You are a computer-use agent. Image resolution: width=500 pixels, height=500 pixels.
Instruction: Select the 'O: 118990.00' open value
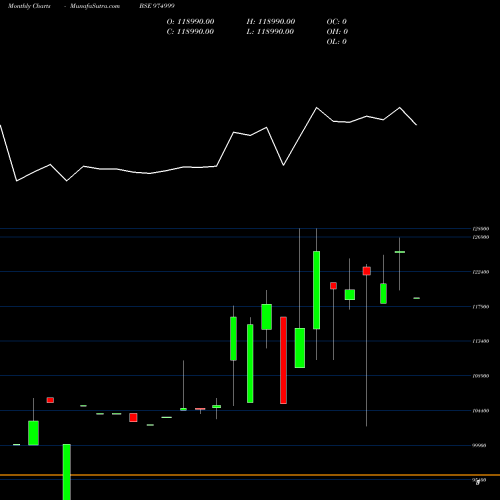coord(190,22)
